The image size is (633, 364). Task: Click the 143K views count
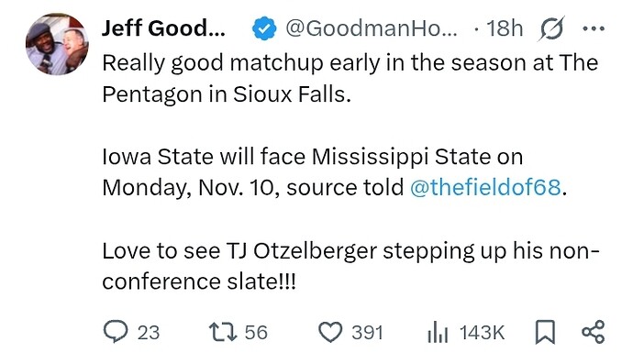(482, 333)
